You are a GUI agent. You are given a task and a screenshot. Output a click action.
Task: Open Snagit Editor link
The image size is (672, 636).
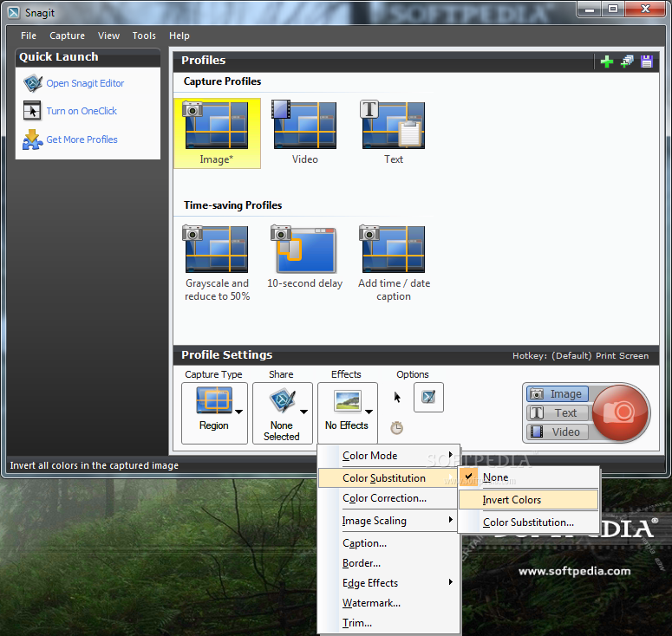[x=85, y=83]
